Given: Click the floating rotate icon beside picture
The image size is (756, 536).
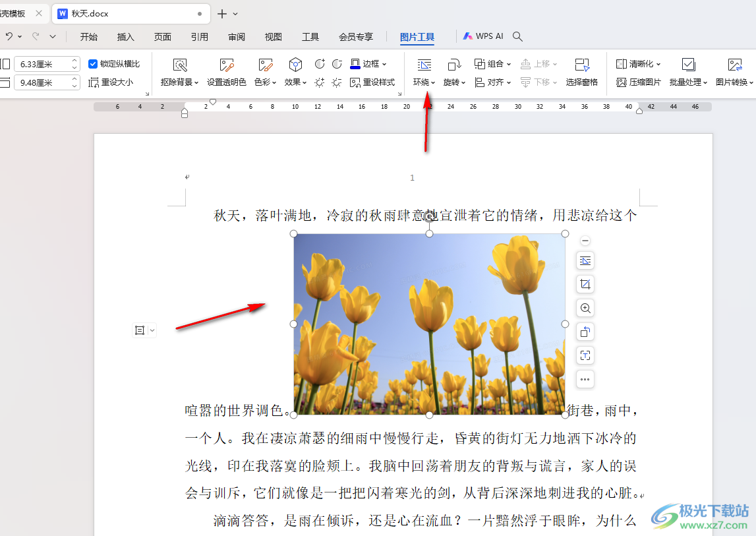Looking at the screenshot, I should 585,332.
